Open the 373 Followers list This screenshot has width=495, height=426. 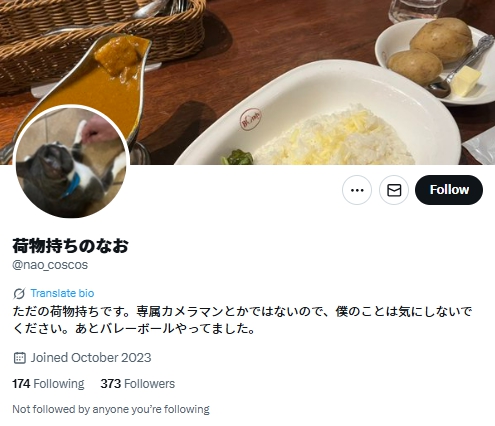138,384
